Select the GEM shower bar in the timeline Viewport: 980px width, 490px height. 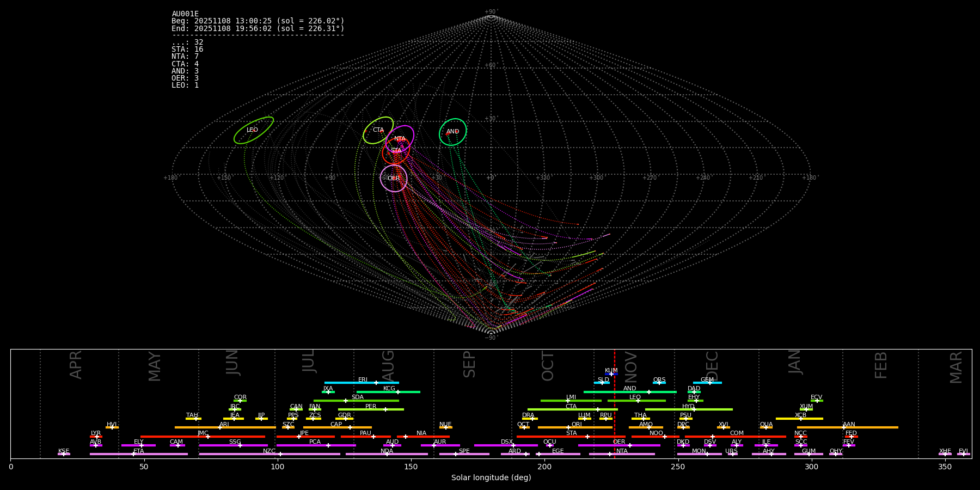(x=707, y=383)
